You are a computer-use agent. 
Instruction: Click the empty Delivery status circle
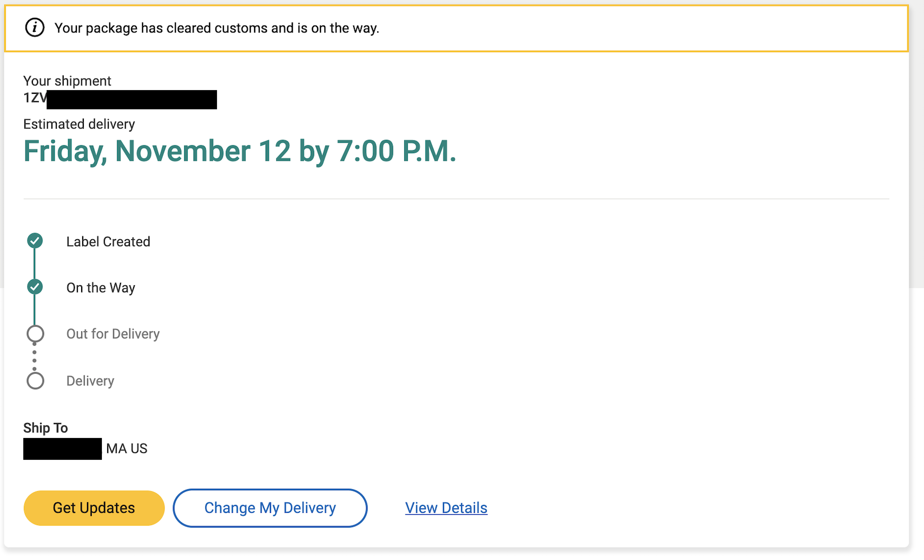tap(36, 381)
